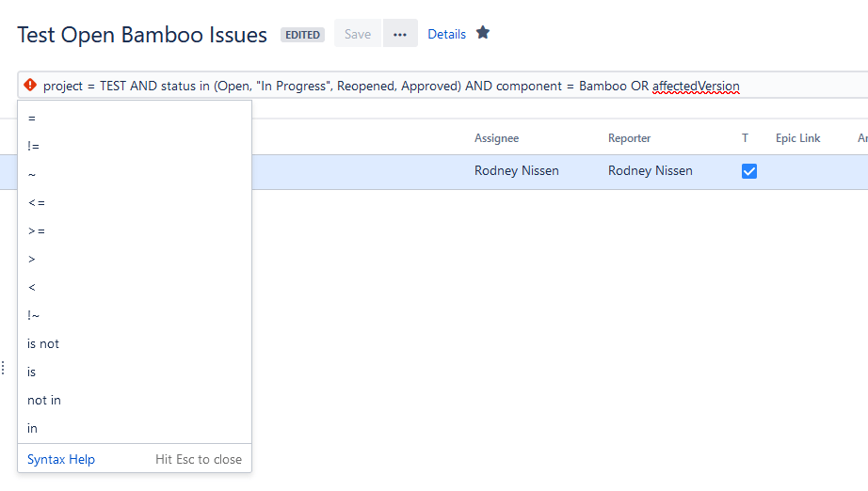
Task: Sort by the Reporter column header
Action: coord(629,138)
